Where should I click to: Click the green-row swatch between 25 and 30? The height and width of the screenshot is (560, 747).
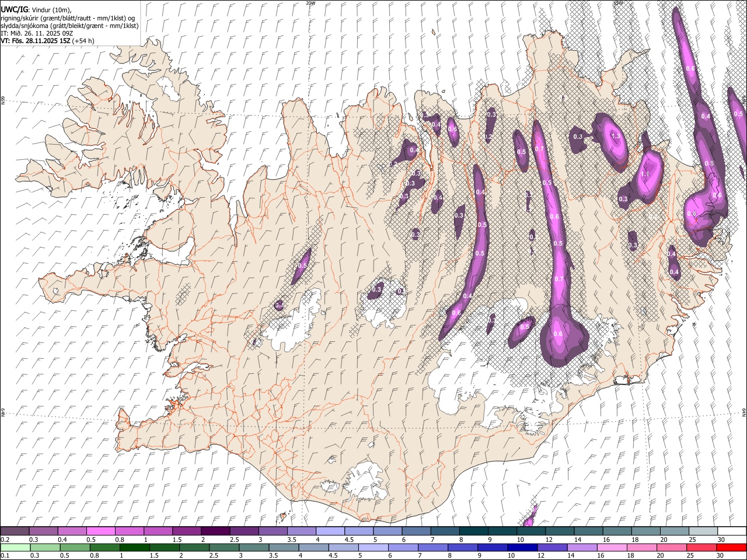click(701, 547)
